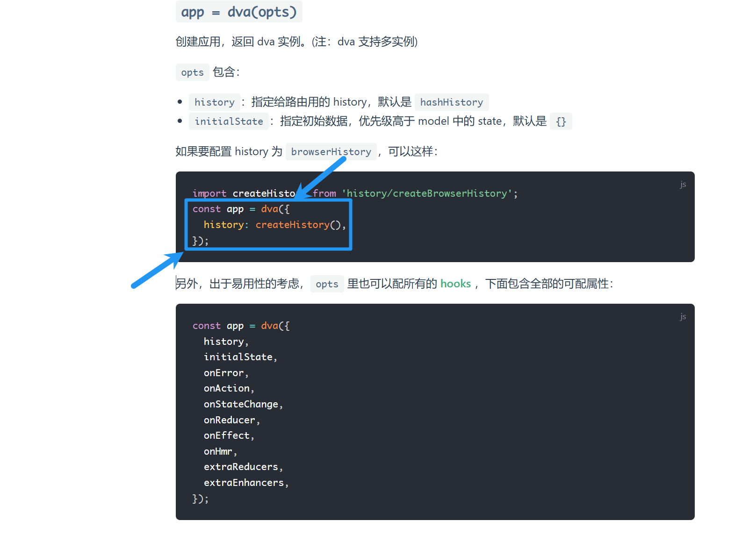Open the green hooks link
The height and width of the screenshot is (535, 756).
[x=455, y=284]
